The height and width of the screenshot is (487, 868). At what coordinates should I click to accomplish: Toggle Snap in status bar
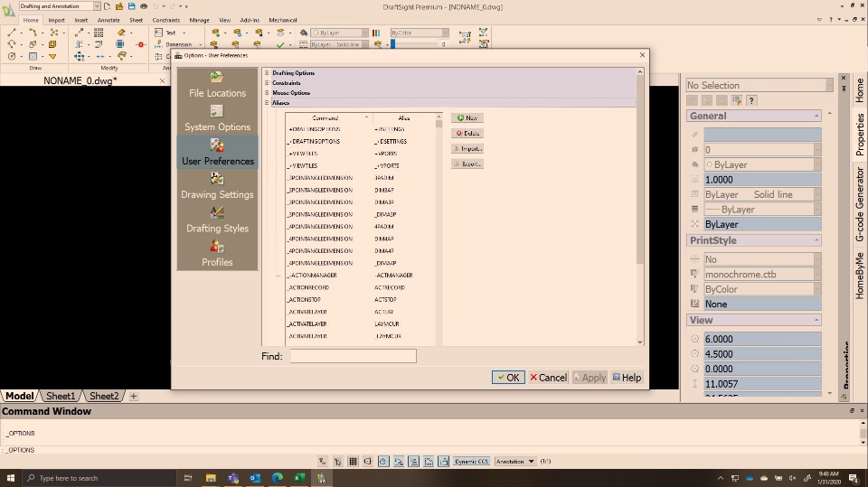pyautogui.click(x=337, y=461)
